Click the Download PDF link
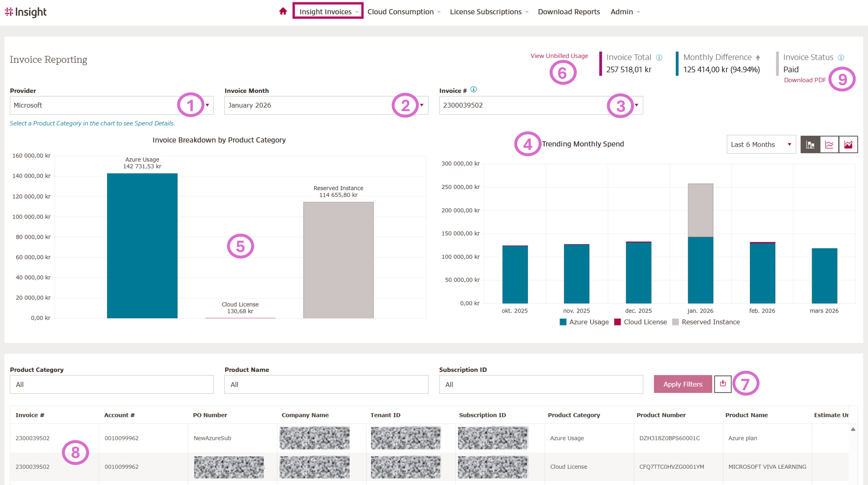This screenshot has height=485, width=868. (805, 80)
